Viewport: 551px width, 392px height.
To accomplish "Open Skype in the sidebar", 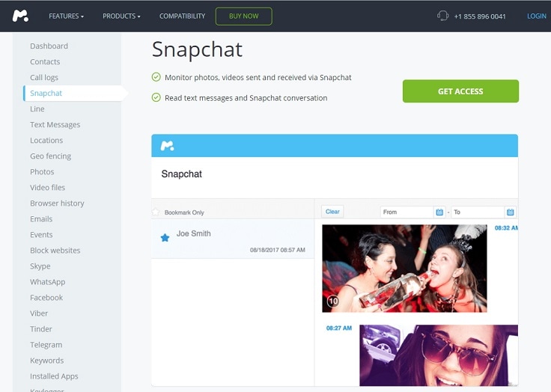I will [x=40, y=266].
